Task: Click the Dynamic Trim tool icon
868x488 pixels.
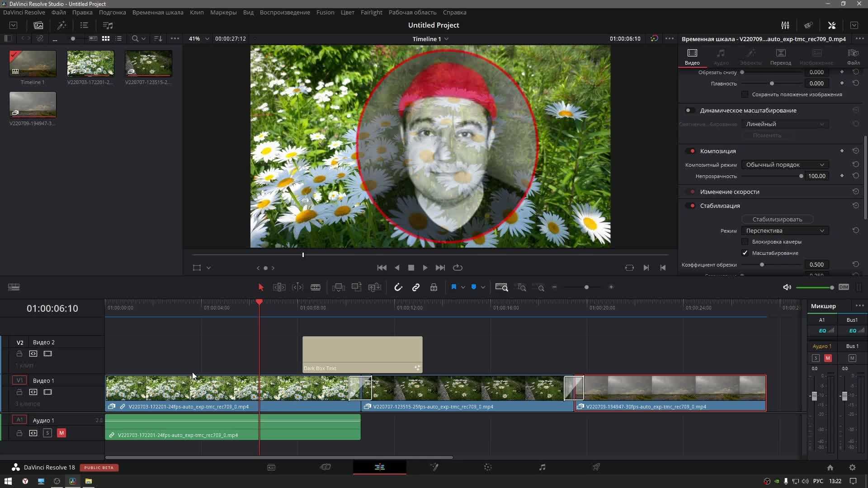Action: pos(297,287)
